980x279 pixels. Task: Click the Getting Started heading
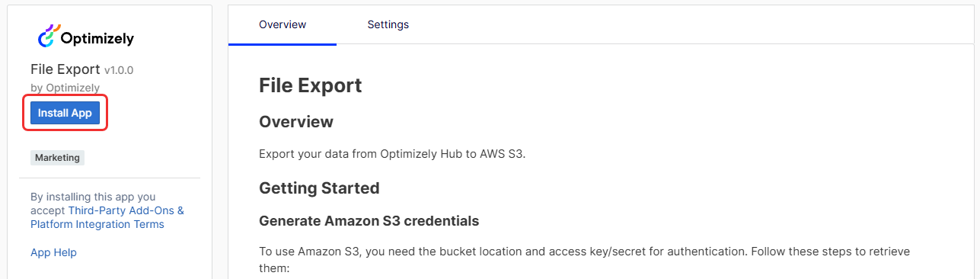[319, 188]
